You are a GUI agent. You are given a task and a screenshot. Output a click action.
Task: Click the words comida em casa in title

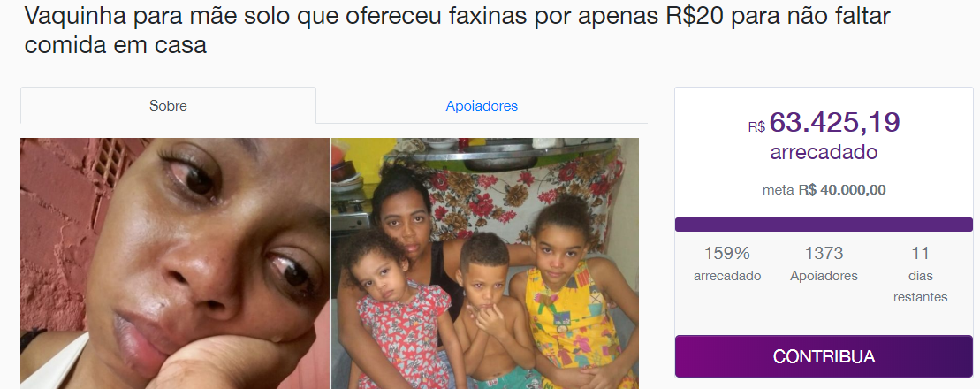(115, 45)
